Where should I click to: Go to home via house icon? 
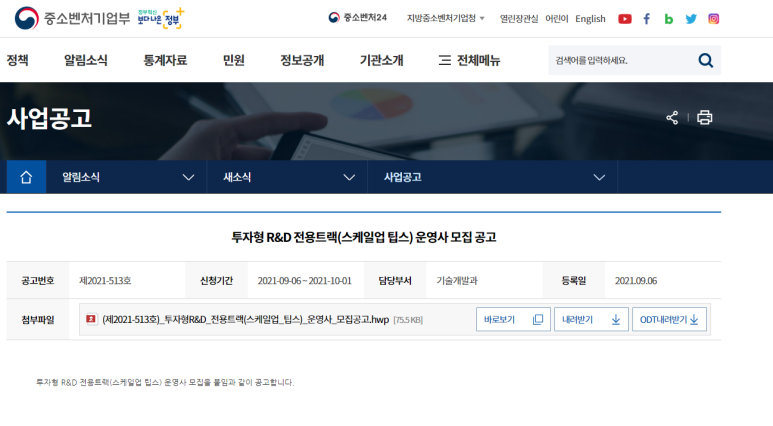[x=26, y=177]
